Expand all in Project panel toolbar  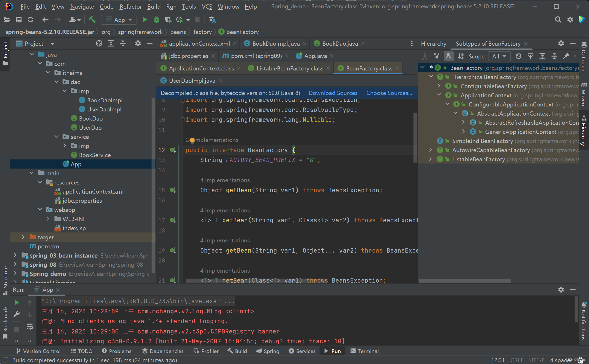[111, 44]
